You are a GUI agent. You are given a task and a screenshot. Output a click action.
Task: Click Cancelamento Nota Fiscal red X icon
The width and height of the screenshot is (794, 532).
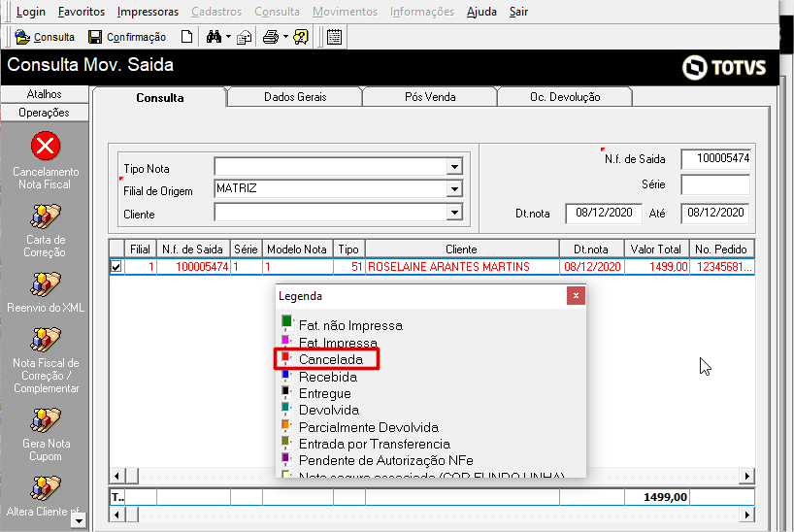(45, 146)
